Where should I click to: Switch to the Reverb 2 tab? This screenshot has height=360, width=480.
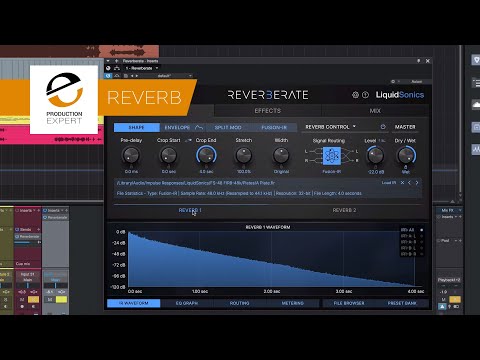coord(344,210)
